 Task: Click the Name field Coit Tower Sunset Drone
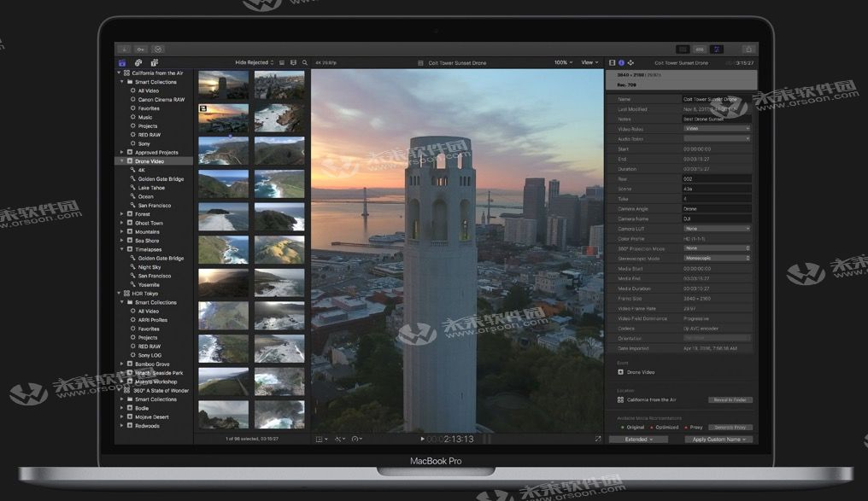pyautogui.click(x=717, y=100)
